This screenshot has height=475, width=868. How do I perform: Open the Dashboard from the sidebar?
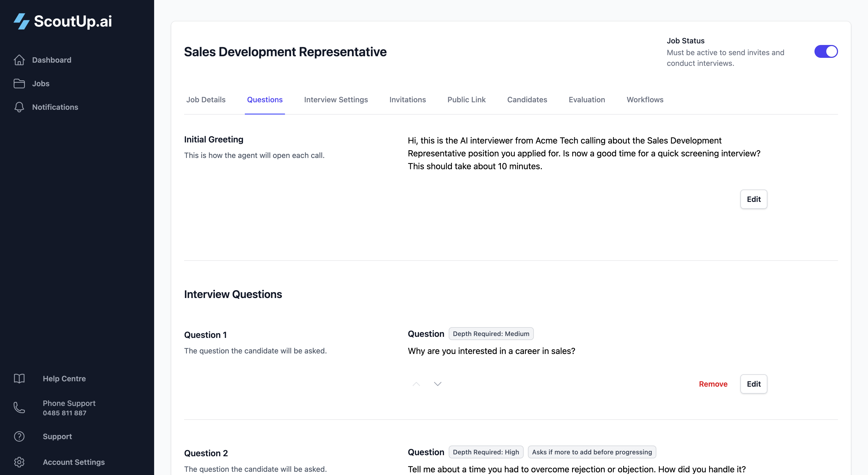point(52,60)
